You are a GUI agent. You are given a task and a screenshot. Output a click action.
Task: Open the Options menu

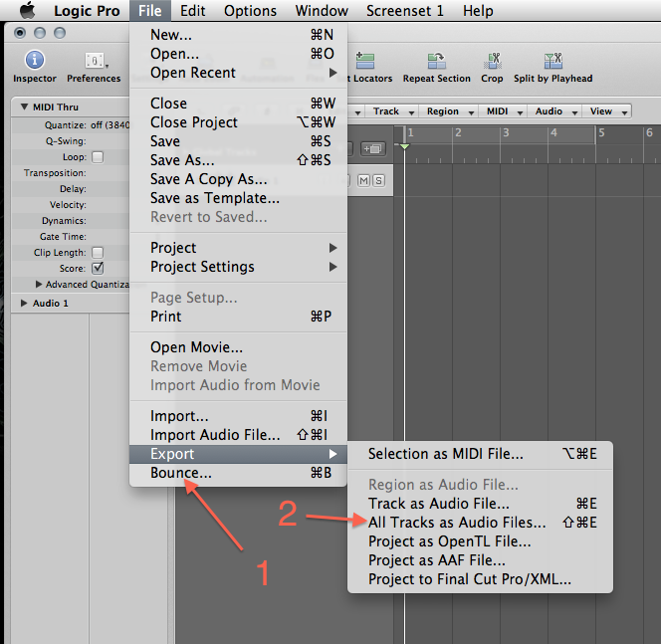coord(250,11)
